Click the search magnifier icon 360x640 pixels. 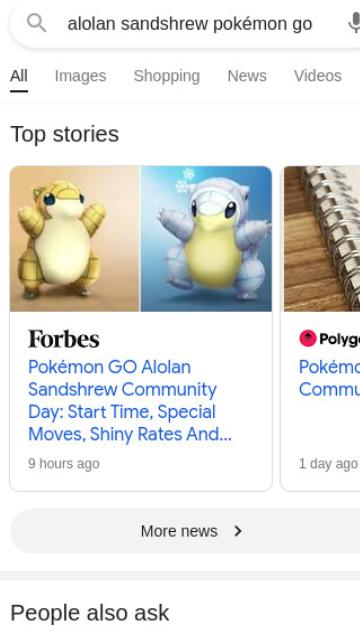pos(36,23)
